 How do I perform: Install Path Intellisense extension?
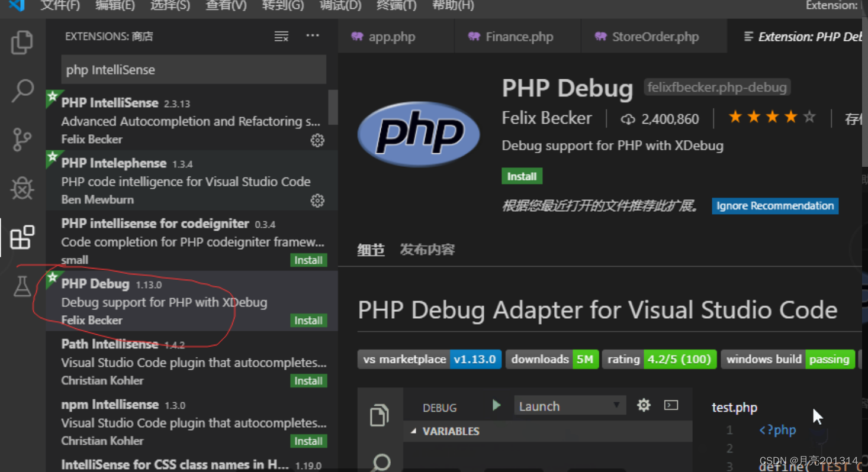[308, 381]
